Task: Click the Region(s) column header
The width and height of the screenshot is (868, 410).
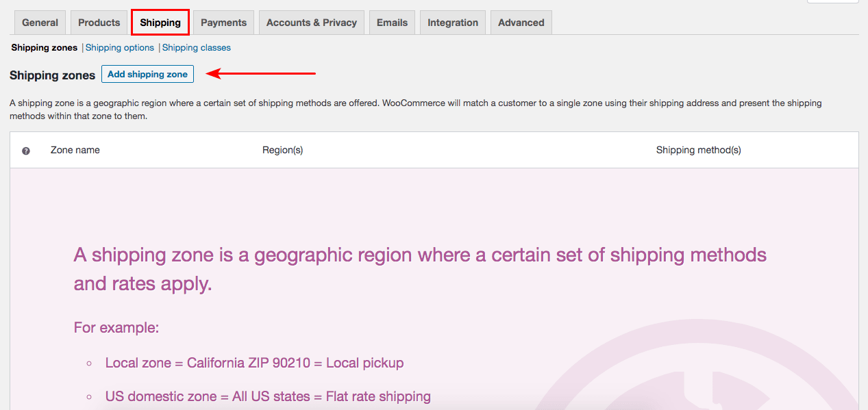Action: click(x=282, y=150)
